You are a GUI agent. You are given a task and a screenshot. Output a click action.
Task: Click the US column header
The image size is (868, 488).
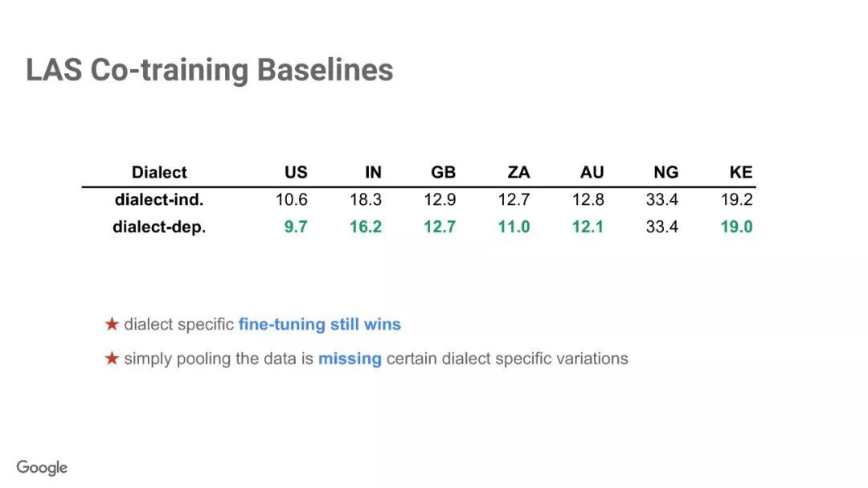pyautogui.click(x=296, y=172)
